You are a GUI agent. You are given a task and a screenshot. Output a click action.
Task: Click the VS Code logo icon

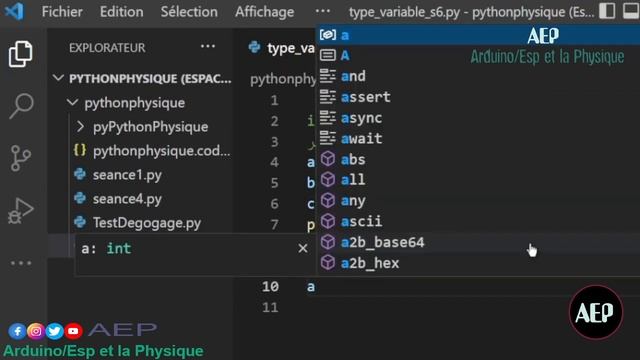click(x=14, y=11)
